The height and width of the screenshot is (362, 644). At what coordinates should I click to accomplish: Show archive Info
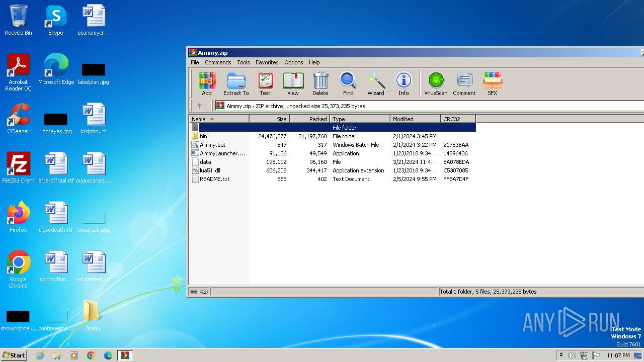tap(404, 83)
